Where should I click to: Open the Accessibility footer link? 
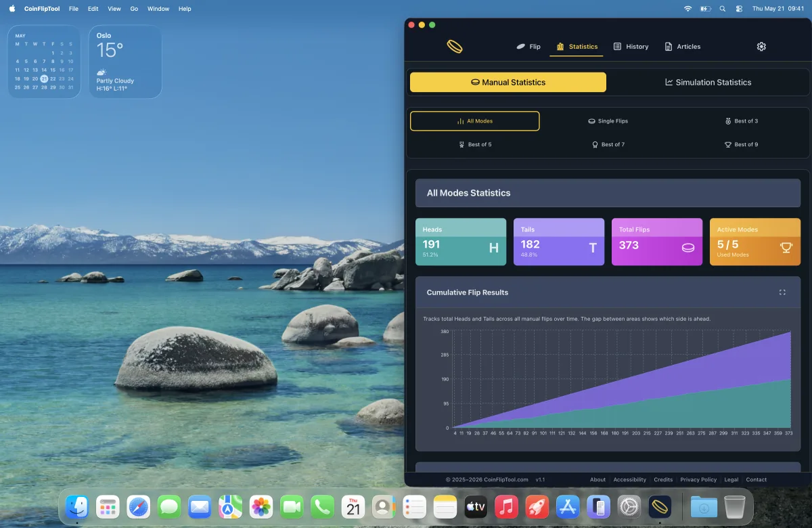click(x=629, y=480)
